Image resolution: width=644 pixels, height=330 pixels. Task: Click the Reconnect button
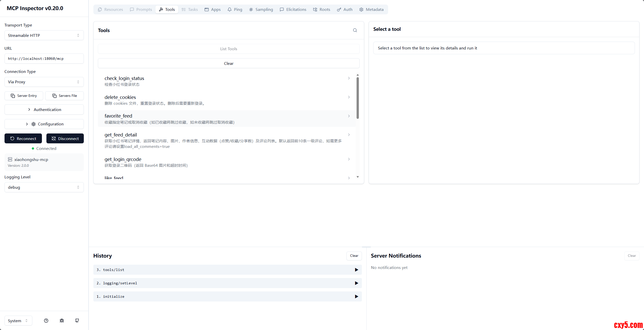[x=23, y=139]
